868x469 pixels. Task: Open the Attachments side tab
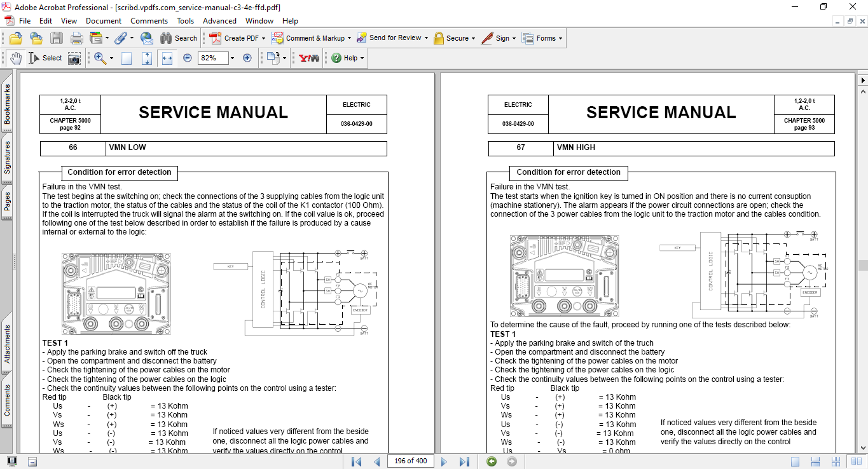point(7,344)
